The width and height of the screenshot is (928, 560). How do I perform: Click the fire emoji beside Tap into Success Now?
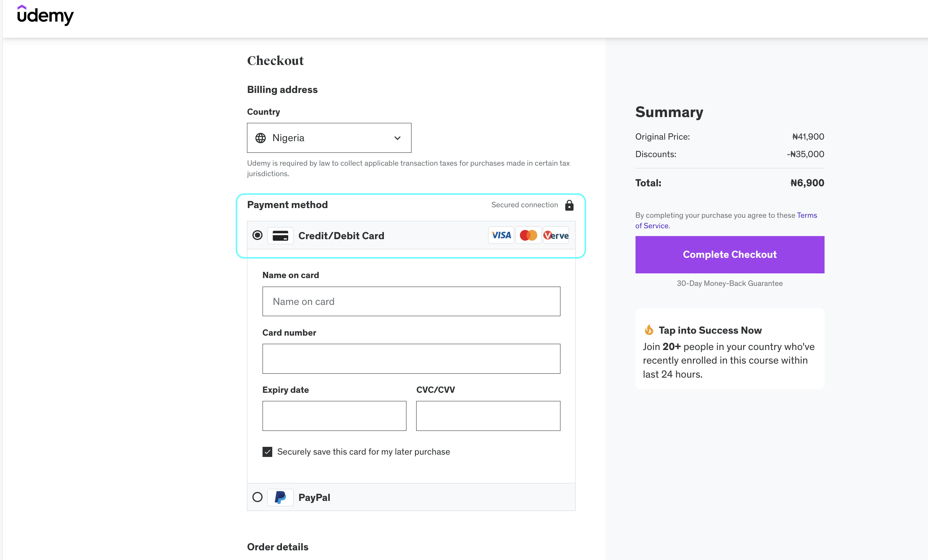[649, 330]
